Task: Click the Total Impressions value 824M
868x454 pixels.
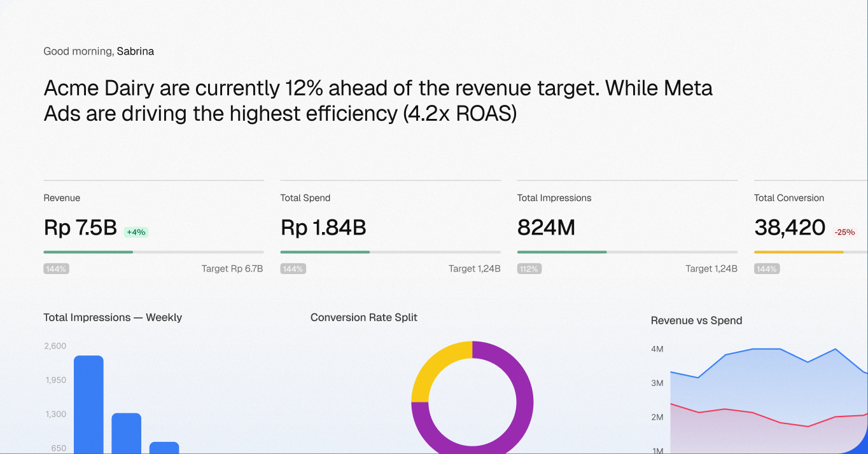Action: pos(546,228)
